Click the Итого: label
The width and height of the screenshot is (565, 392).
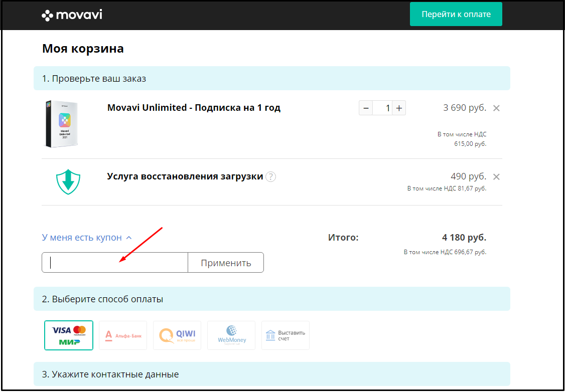pos(343,238)
